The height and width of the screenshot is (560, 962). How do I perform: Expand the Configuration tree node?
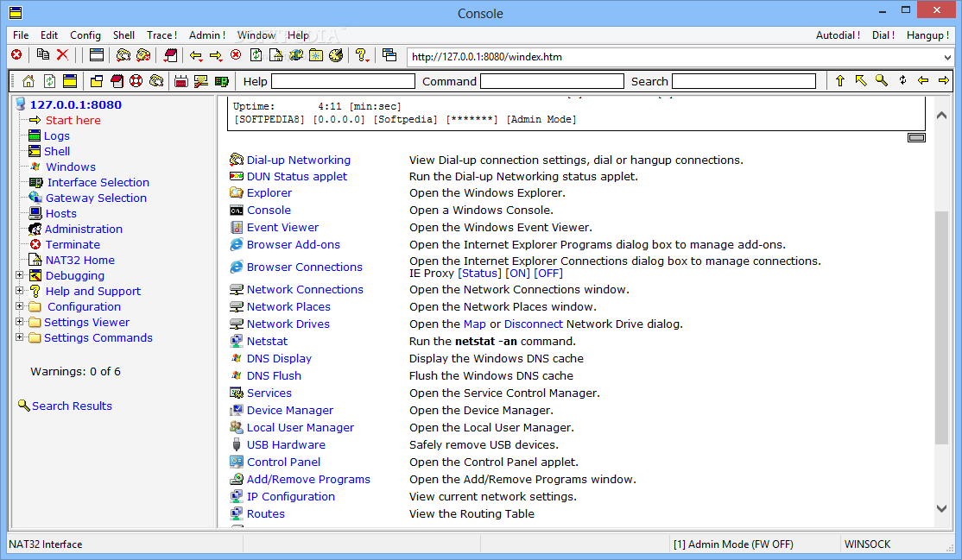click(x=20, y=306)
